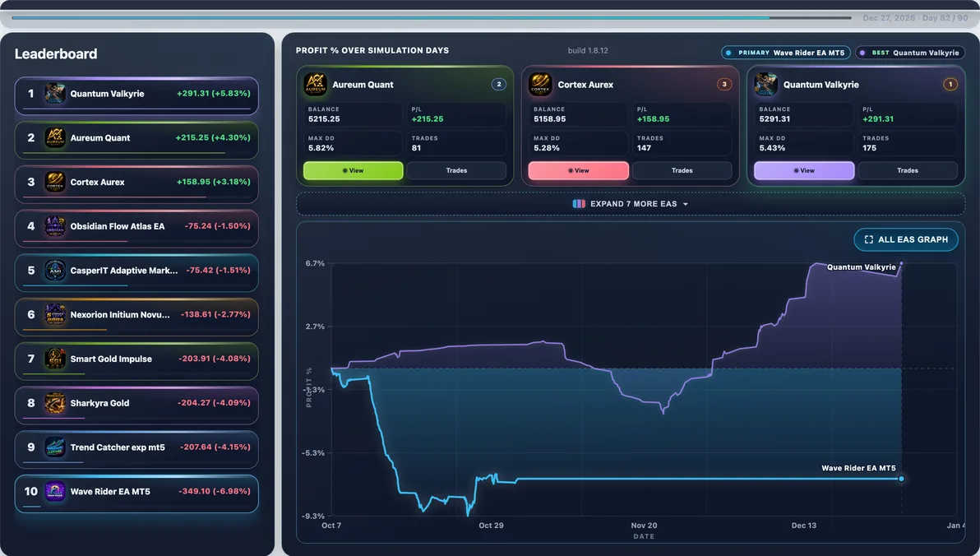The width and height of the screenshot is (980, 556).
Task: Click Primary Wave Rider EA MT5 pill
Action: (786, 53)
